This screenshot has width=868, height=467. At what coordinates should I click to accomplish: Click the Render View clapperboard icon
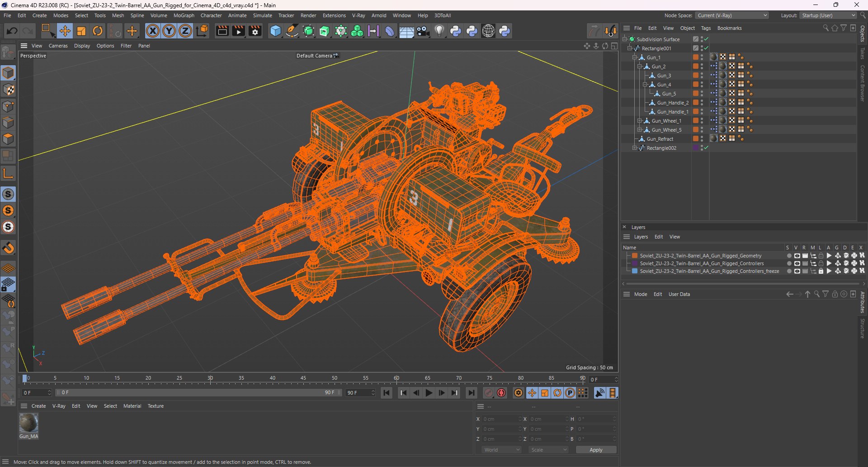coord(222,31)
